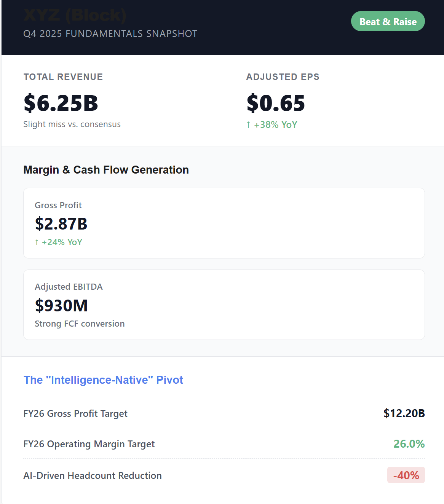
Task: Click Strong FCF conversion text
Action: point(80,324)
